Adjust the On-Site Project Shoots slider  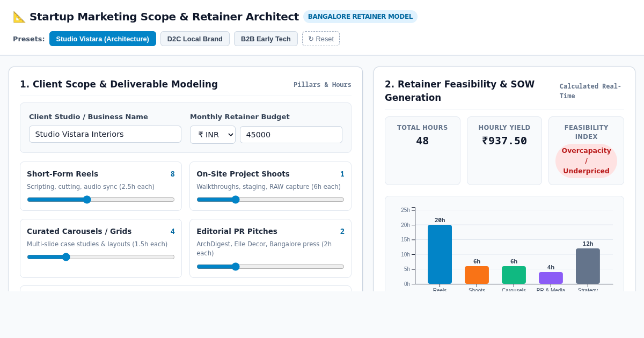270,200
